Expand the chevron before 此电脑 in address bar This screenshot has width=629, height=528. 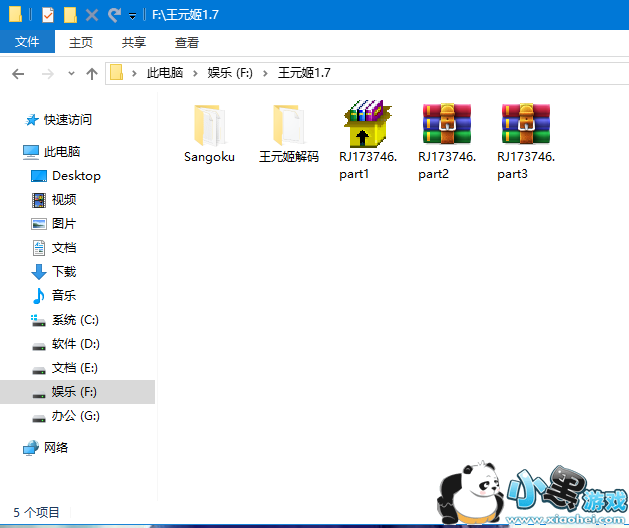coord(134,73)
